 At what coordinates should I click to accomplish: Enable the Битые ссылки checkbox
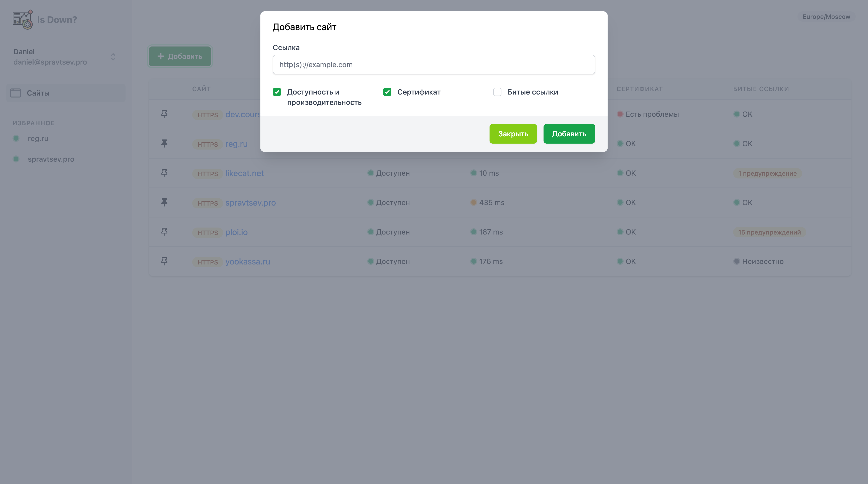tap(497, 92)
